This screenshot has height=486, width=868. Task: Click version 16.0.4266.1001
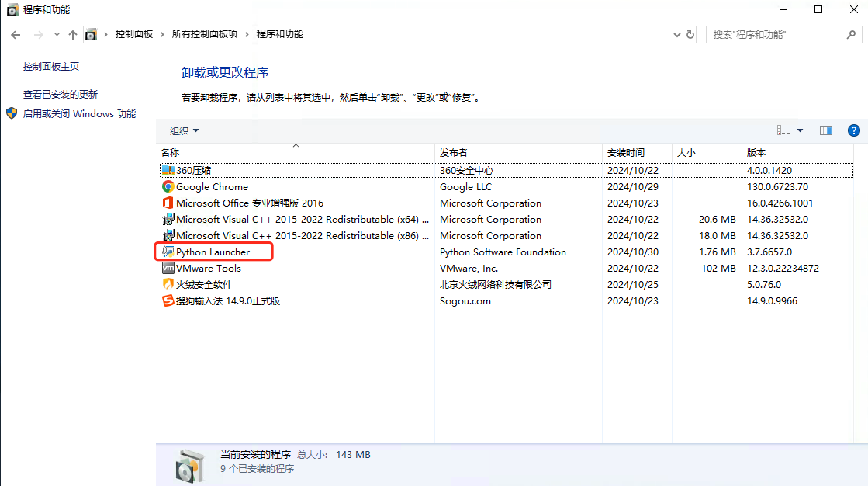click(x=780, y=203)
